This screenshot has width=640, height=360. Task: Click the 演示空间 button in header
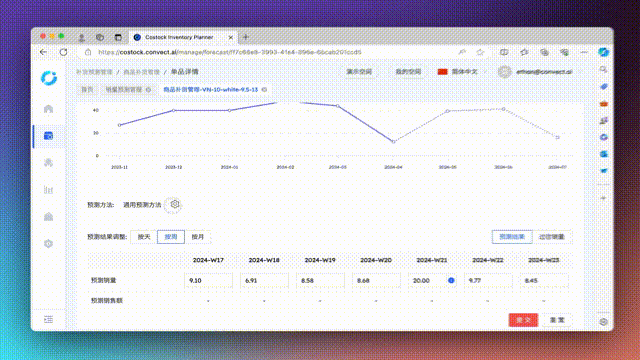tap(359, 71)
